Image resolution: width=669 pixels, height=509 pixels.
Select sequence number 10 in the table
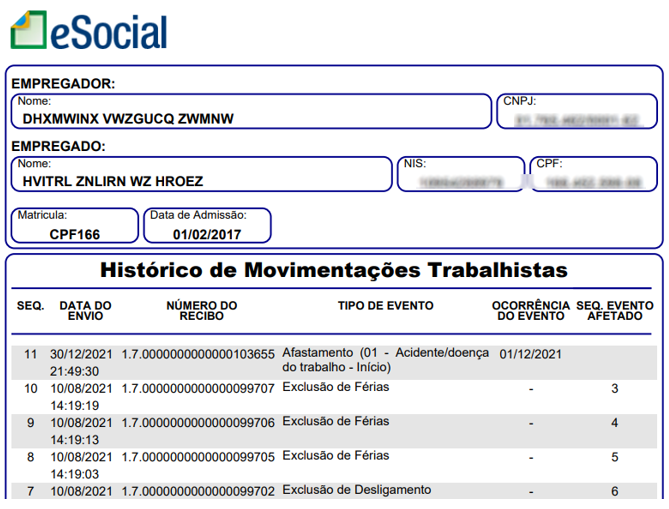[x=31, y=389]
